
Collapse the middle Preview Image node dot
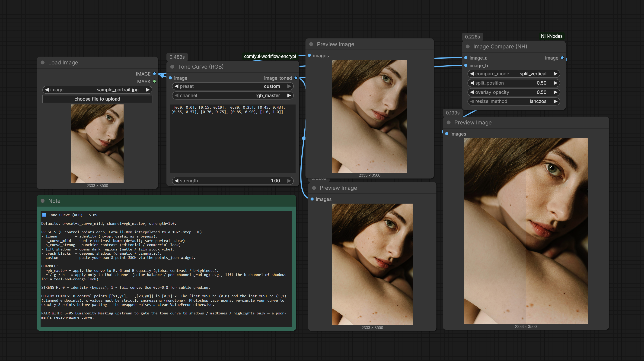[314, 188]
